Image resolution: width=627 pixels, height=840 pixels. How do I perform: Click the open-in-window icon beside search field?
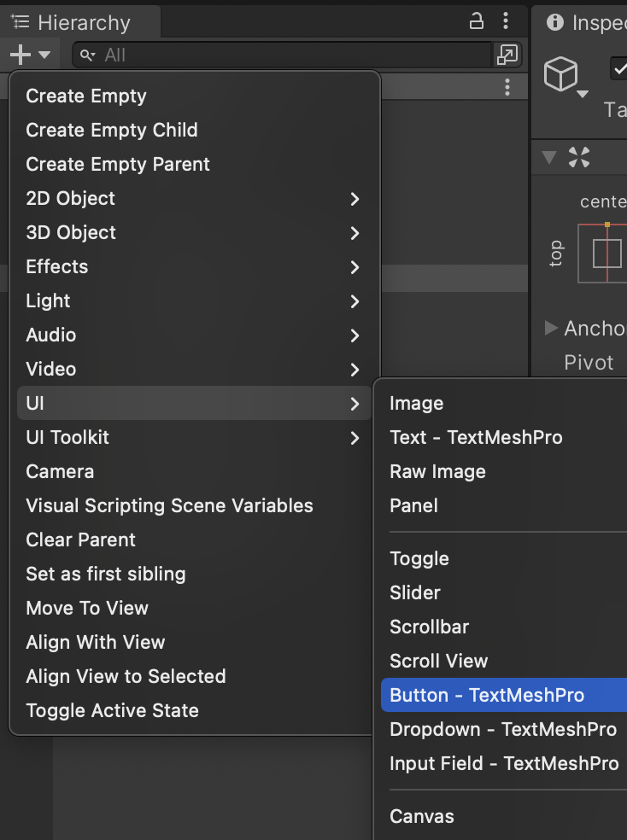tap(507, 55)
